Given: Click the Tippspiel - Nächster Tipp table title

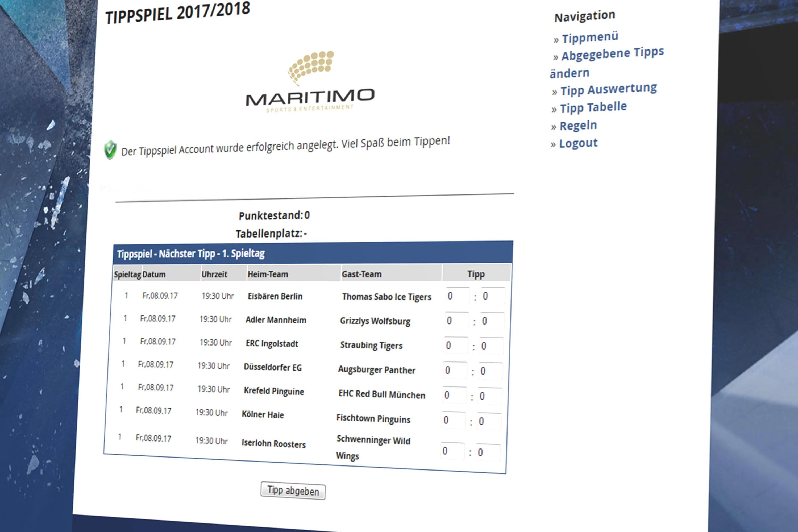Looking at the screenshot, I should pos(191,254).
